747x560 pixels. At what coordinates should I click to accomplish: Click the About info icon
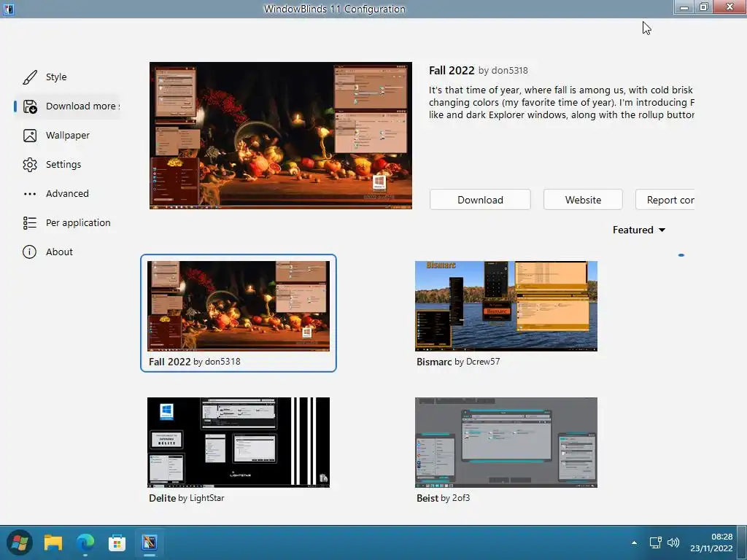point(29,252)
